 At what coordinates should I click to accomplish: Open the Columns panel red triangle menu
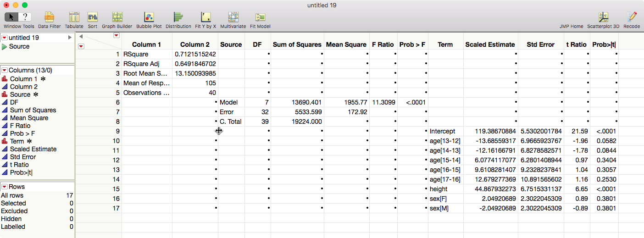pyautogui.click(x=5, y=70)
